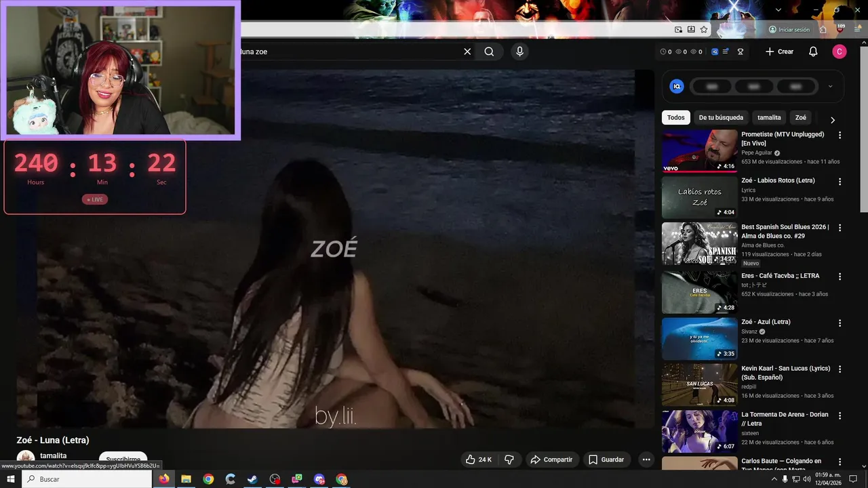Show more filter chips with right arrow
This screenshot has height=488, width=868.
[833, 120]
